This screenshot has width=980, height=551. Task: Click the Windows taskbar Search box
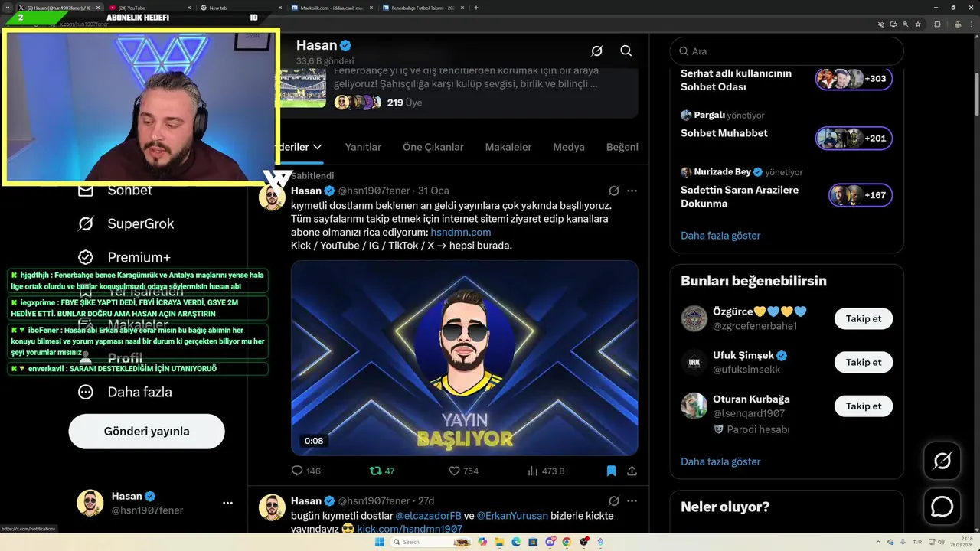(x=433, y=542)
